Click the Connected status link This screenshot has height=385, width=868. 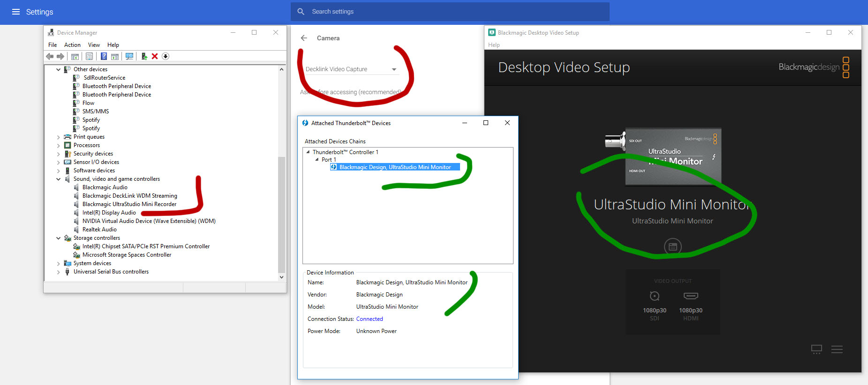pyautogui.click(x=370, y=319)
